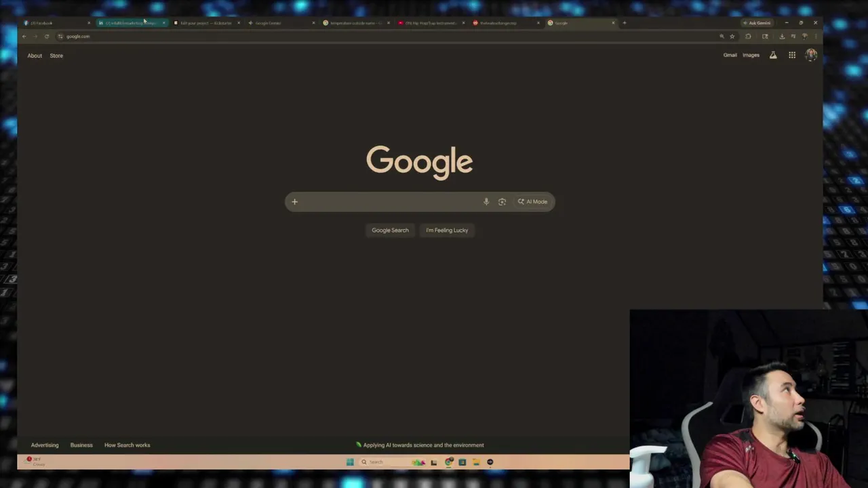Open the About link

tap(35, 56)
